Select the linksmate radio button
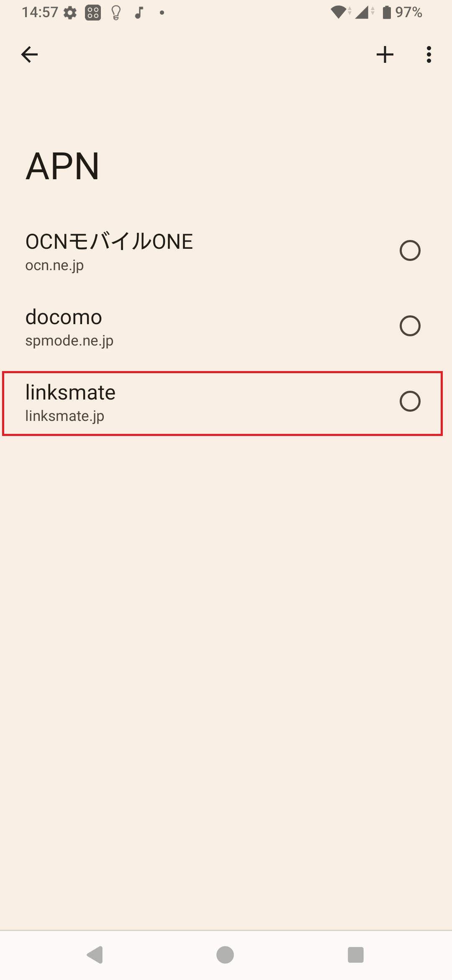452x980 pixels. [x=410, y=401]
